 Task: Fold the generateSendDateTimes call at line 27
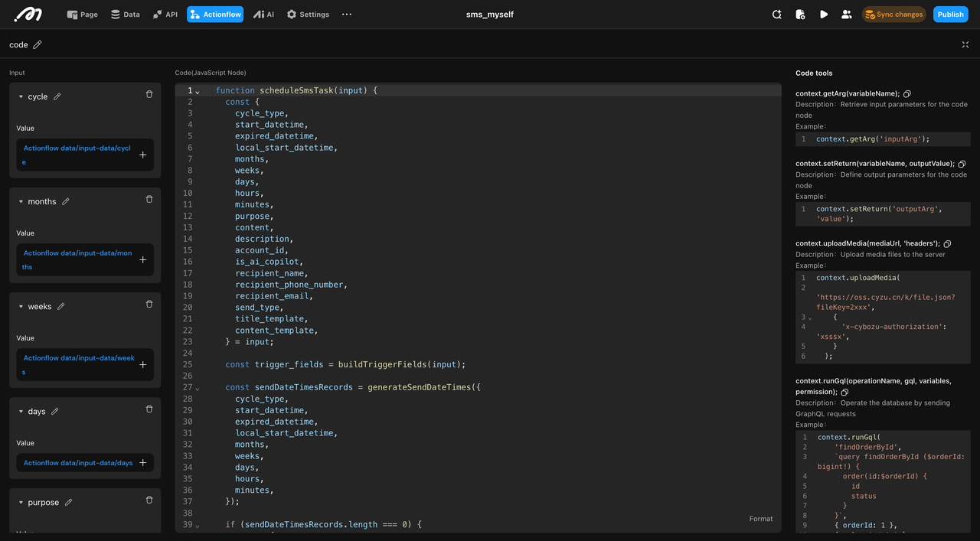[x=198, y=389]
